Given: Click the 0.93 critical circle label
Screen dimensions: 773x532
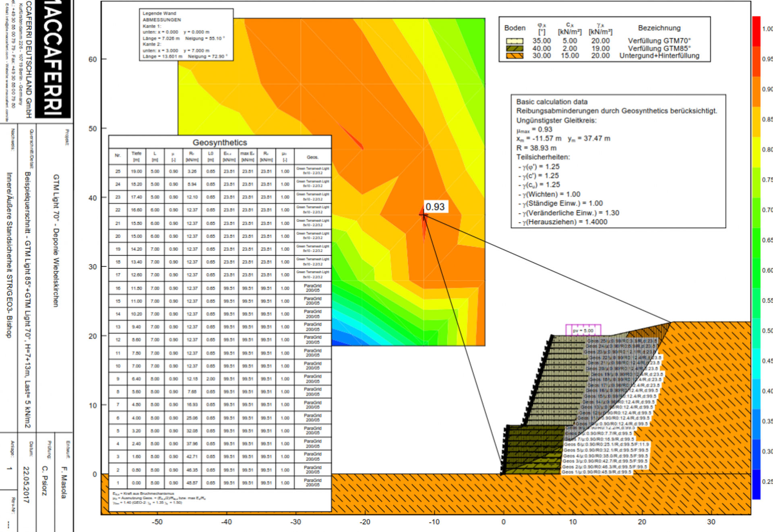Looking at the screenshot, I should coord(435,207).
